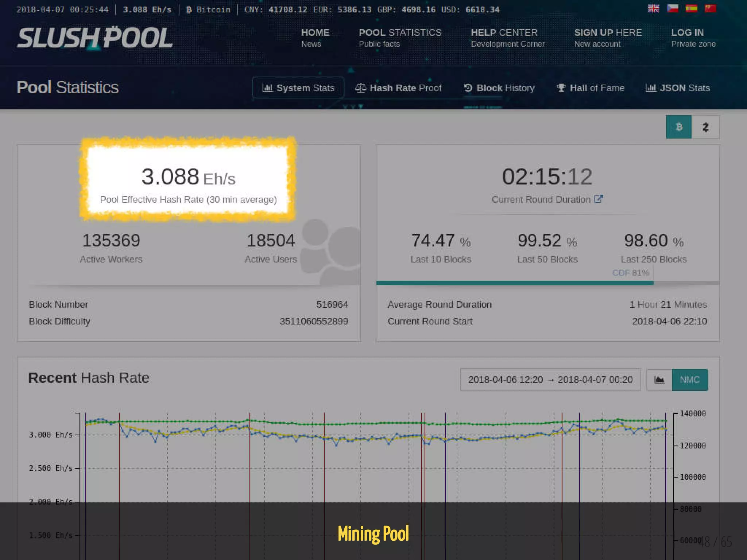
Task: Open the Current Round Duration external link
Action: click(598, 199)
